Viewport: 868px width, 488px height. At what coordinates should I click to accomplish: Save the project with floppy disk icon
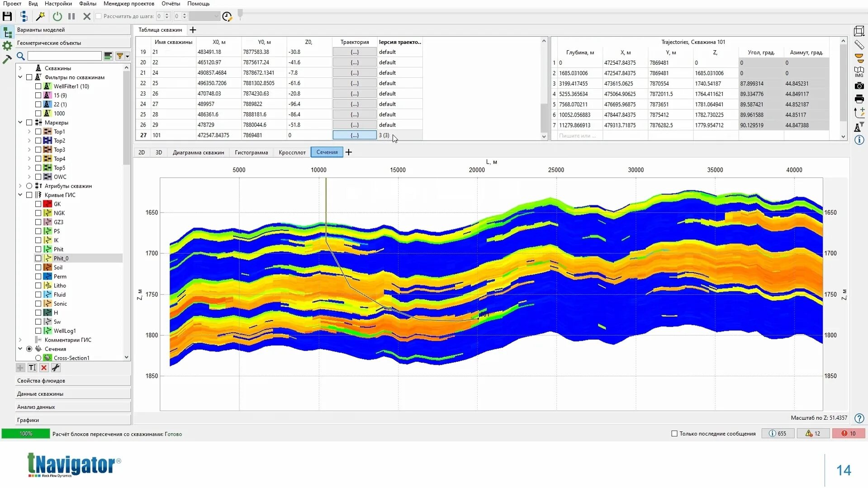click(7, 16)
